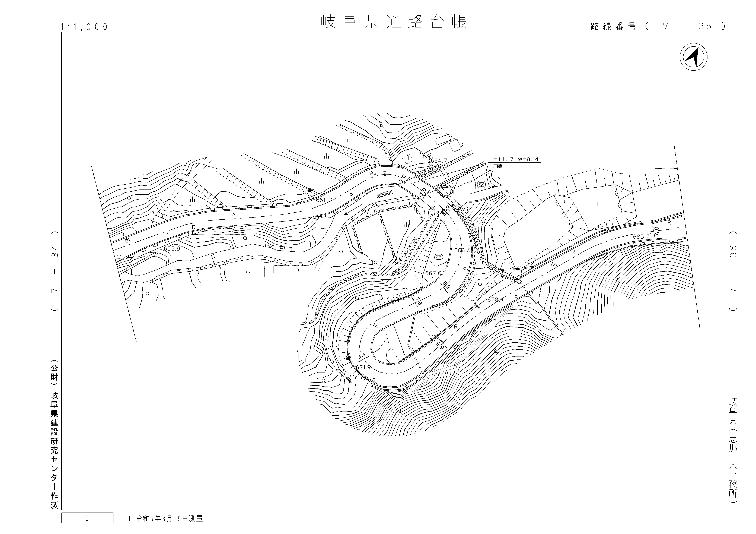Image resolution: width=756 pixels, height=534 pixels.
Task: Click the river flow direction arrow
Action: click(346, 214)
